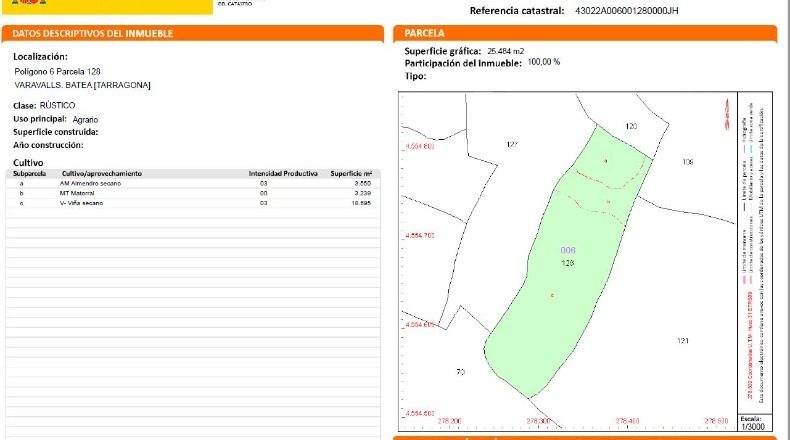This screenshot has width=790, height=440.
Task: Click the 'Superficie gráfica:' label
Action: pos(443,51)
